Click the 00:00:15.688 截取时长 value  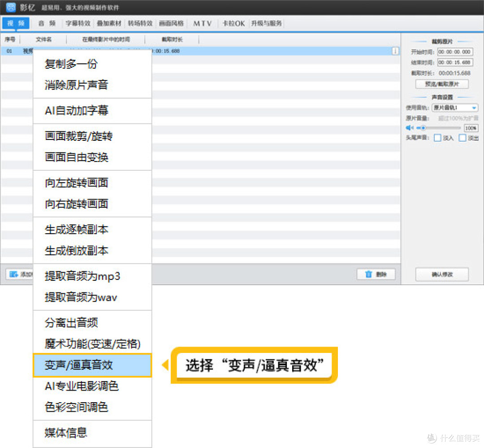pos(454,73)
